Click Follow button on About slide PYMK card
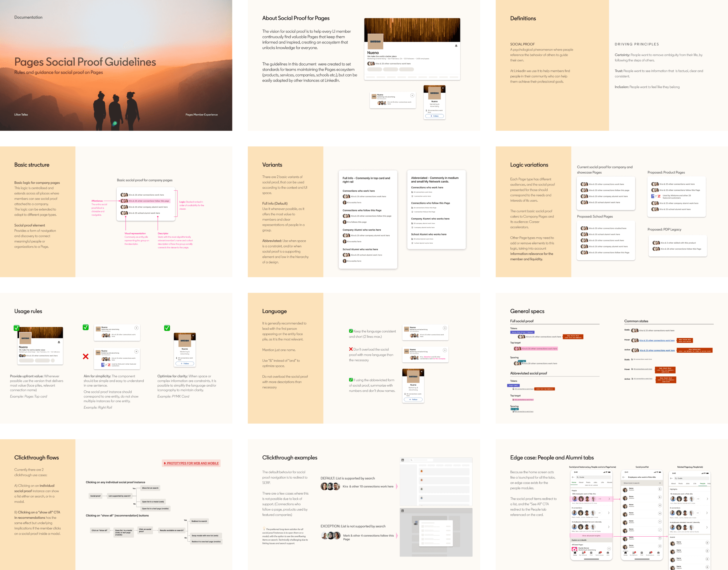The height and width of the screenshot is (570, 728). [434, 116]
